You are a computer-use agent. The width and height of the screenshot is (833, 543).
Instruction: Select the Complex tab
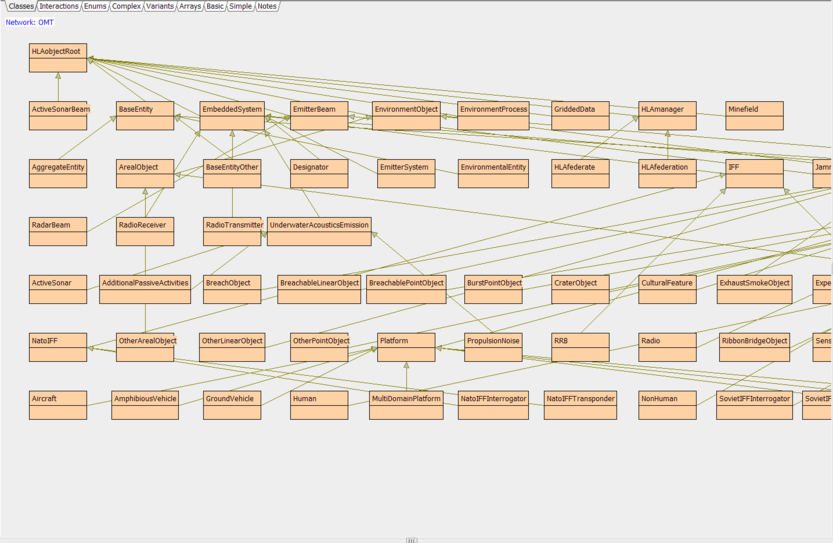(126, 6)
